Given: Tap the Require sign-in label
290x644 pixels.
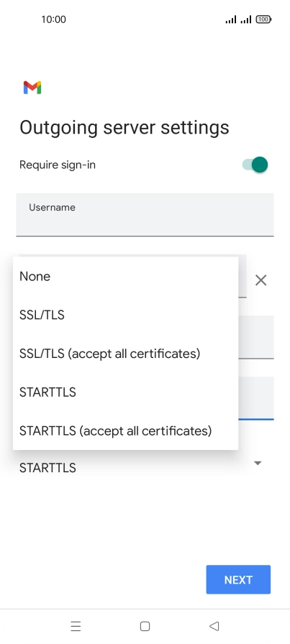Looking at the screenshot, I should 58,165.
